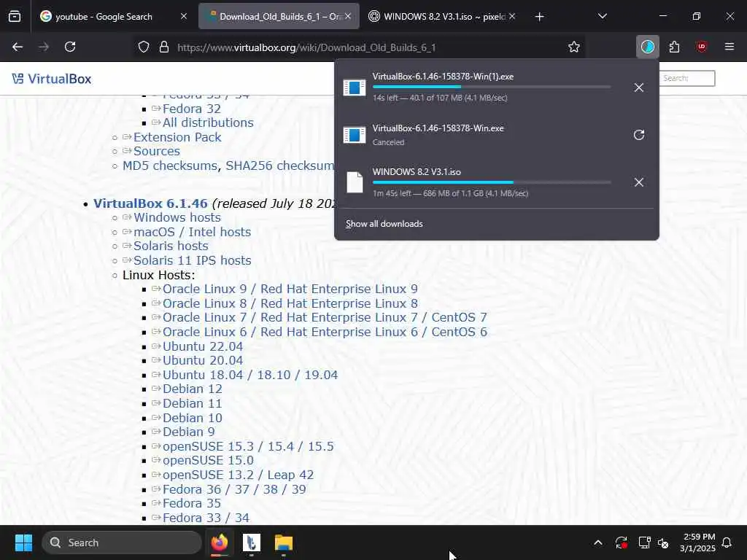Viewport: 747px width, 560px height.
Task: Click the VirtualBox-6.1.46-158378-Win(1).exe file icon
Action: (x=355, y=87)
